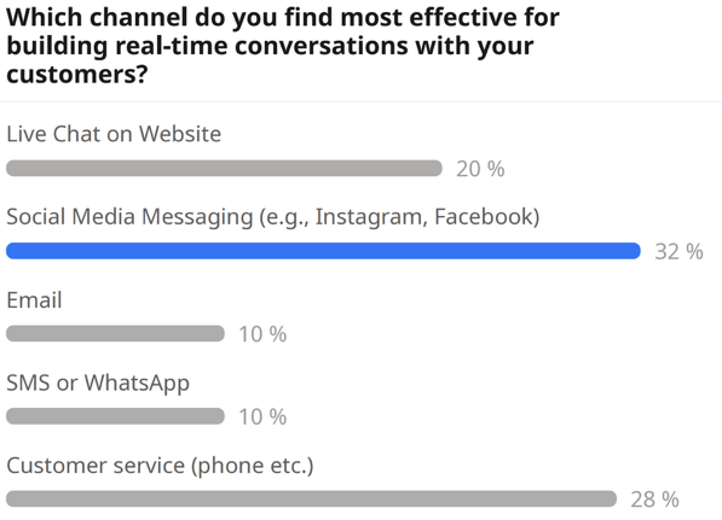Viewport: 722px width, 520px height.
Task: Click the poll question heading text
Action: (x=283, y=46)
